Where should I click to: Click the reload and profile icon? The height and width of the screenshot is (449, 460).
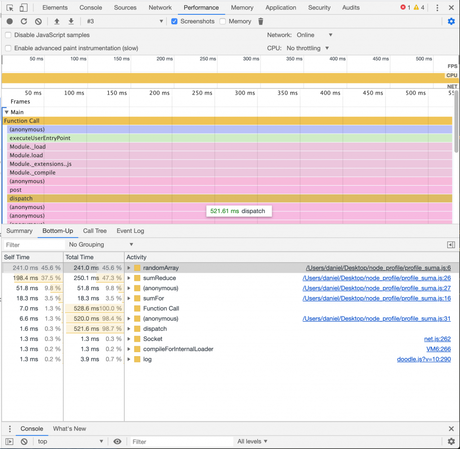[24, 21]
